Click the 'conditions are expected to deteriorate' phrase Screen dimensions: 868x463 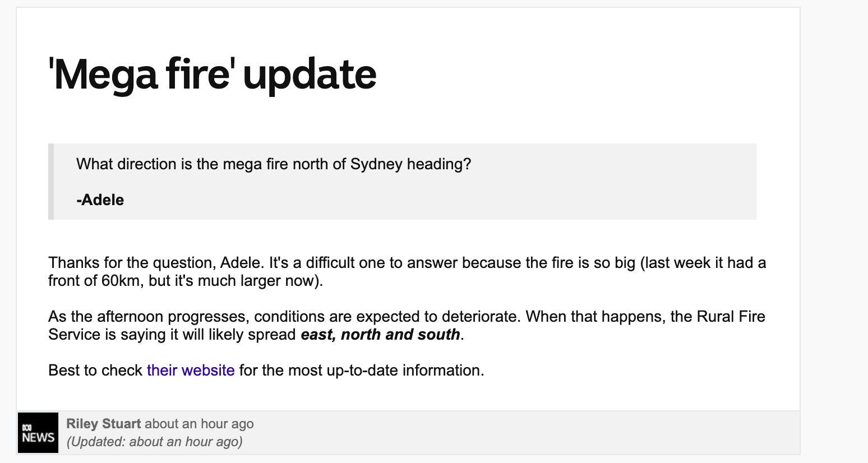388,317
